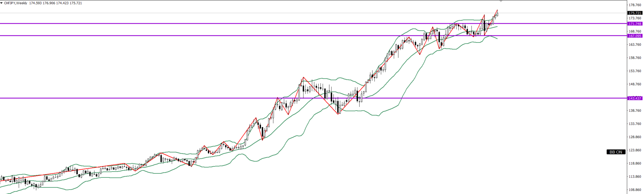Click the CHFJPY,Weekly chart title text
The width and height of the screenshot is (644, 194).
(x=15, y=3)
